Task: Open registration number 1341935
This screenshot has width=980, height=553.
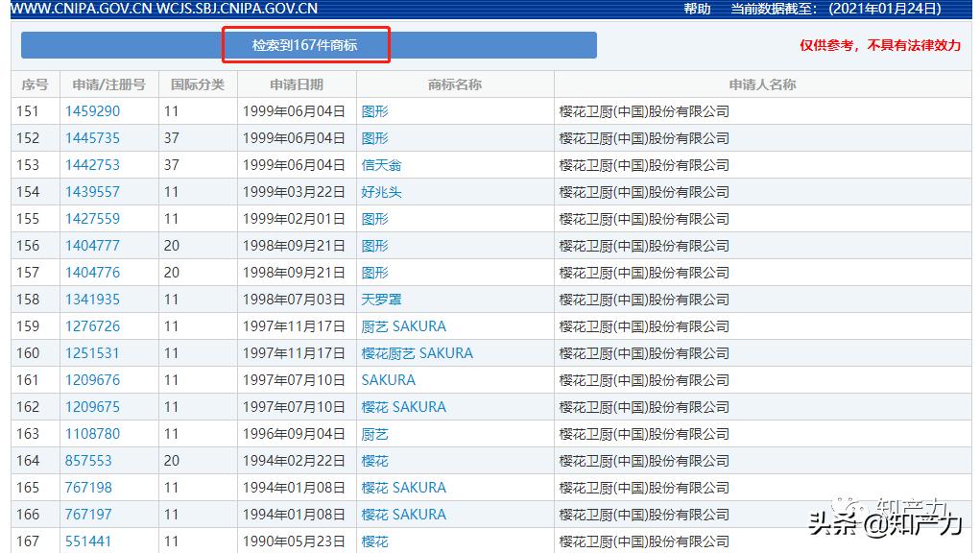Action: pos(92,300)
